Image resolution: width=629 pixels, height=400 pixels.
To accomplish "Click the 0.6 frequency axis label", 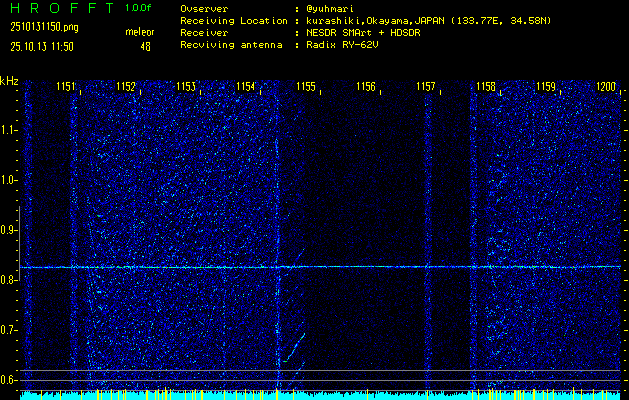I will click(8, 380).
